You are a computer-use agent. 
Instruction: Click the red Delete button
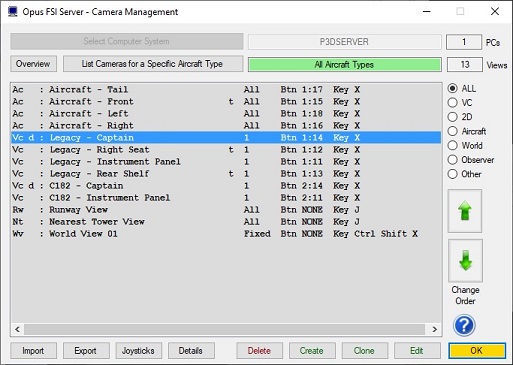[x=259, y=351]
